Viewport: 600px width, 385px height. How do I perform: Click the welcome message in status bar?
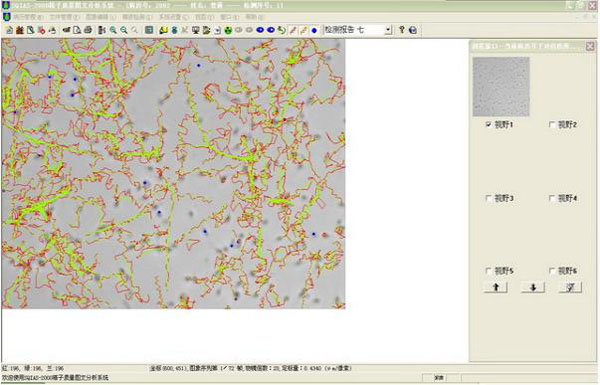55,378
